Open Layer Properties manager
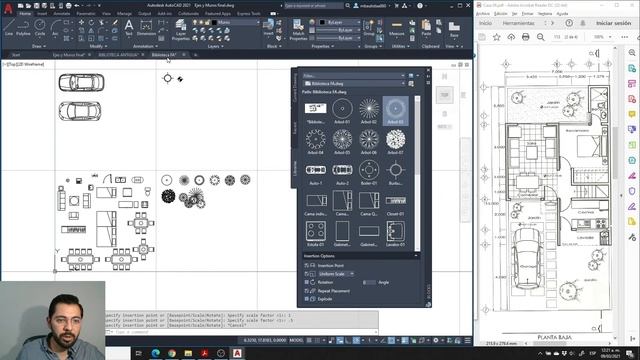This screenshot has height=360, width=640. (x=180, y=30)
